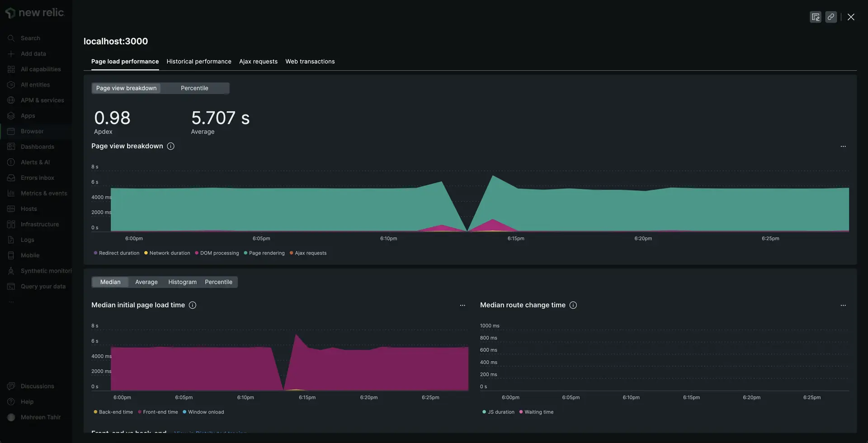Image resolution: width=868 pixels, height=443 pixels.
Task: Open the Search icon in sidebar
Action: [x=11, y=38]
